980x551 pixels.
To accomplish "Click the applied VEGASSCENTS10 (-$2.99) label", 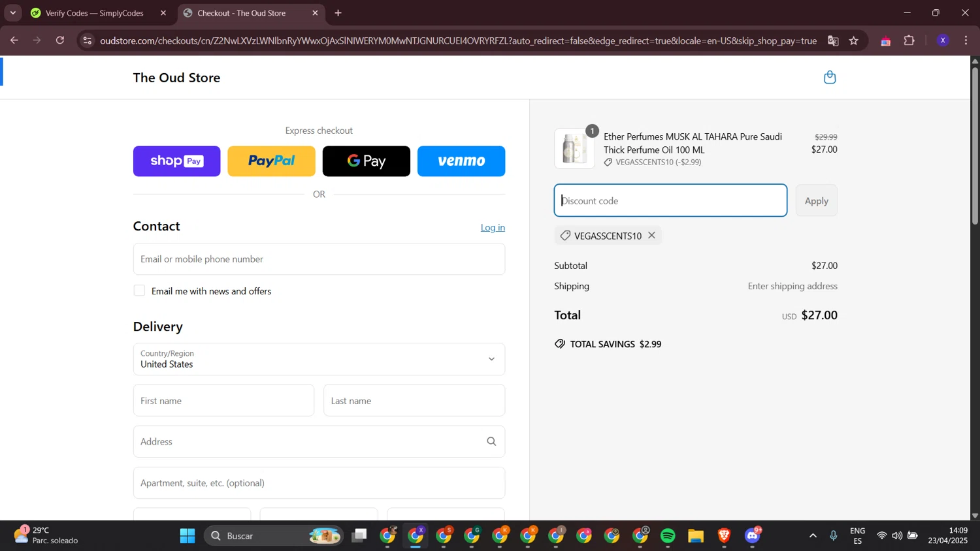I will (x=658, y=162).
